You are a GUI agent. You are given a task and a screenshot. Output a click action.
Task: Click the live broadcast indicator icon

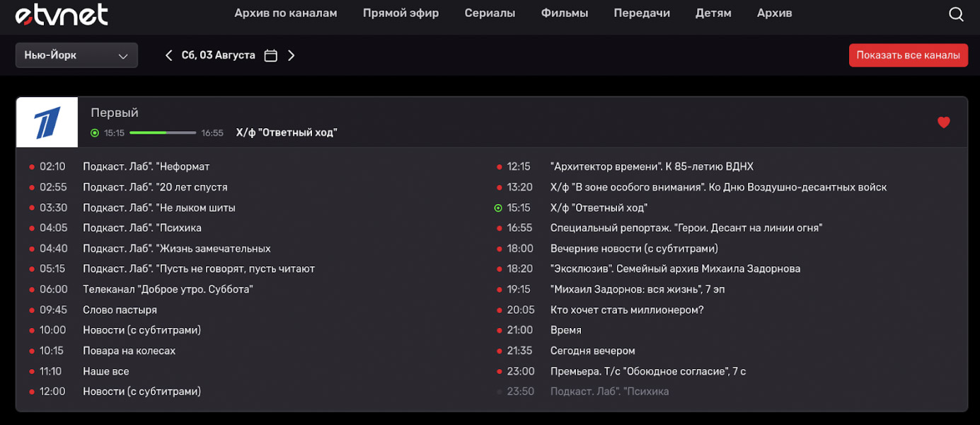[93, 132]
